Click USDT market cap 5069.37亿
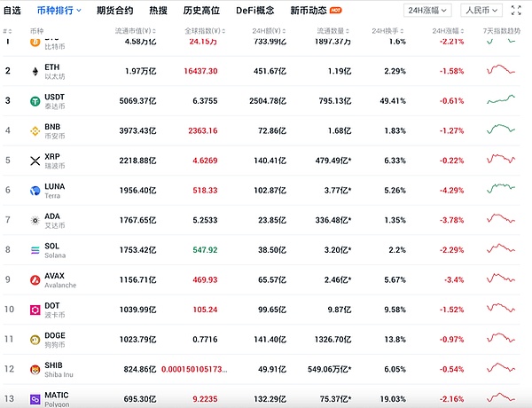This screenshot has height=408, width=532. click(x=137, y=101)
